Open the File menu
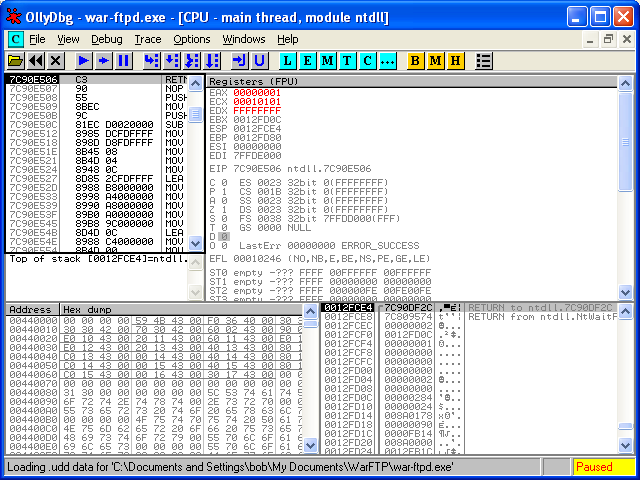This screenshot has height=480, width=640. [37, 40]
